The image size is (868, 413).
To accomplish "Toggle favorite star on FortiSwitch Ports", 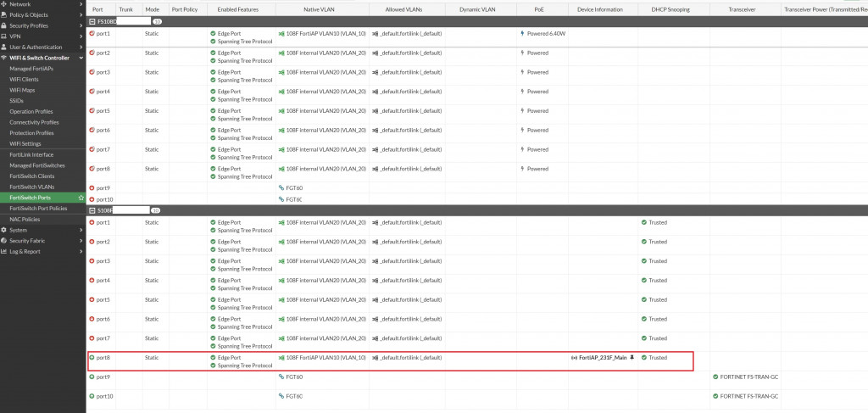I will pyautogui.click(x=81, y=198).
